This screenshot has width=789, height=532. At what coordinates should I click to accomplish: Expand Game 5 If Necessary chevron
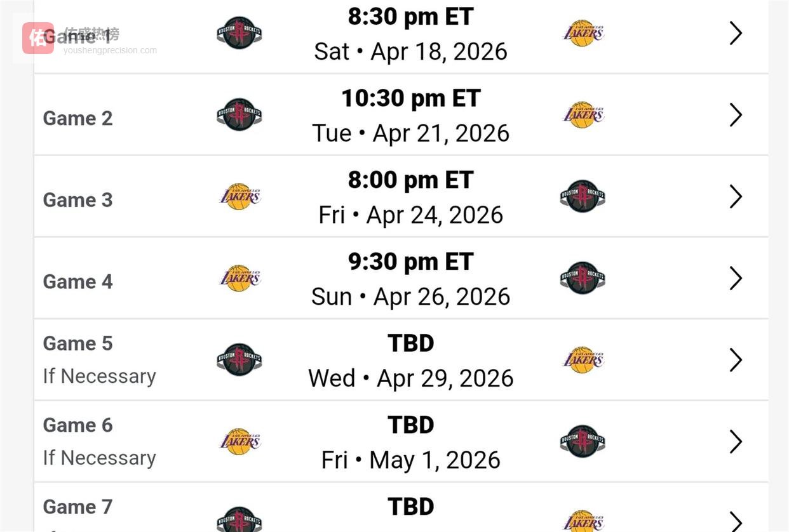tap(736, 360)
